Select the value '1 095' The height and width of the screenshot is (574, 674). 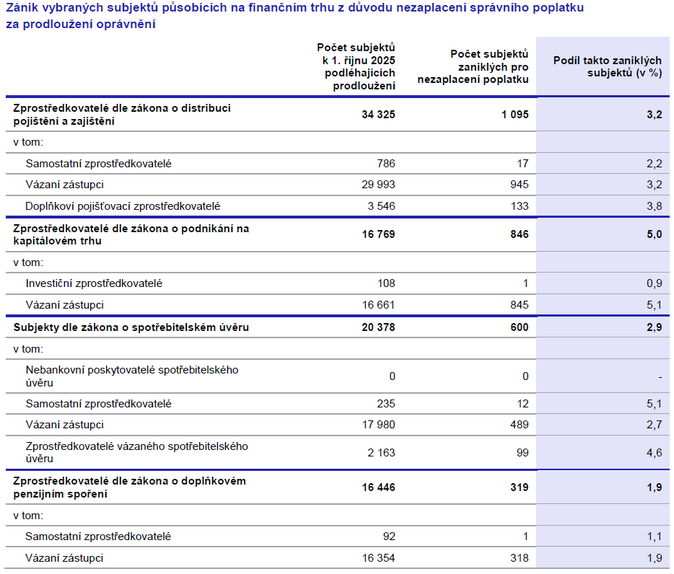[x=515, y=114]
